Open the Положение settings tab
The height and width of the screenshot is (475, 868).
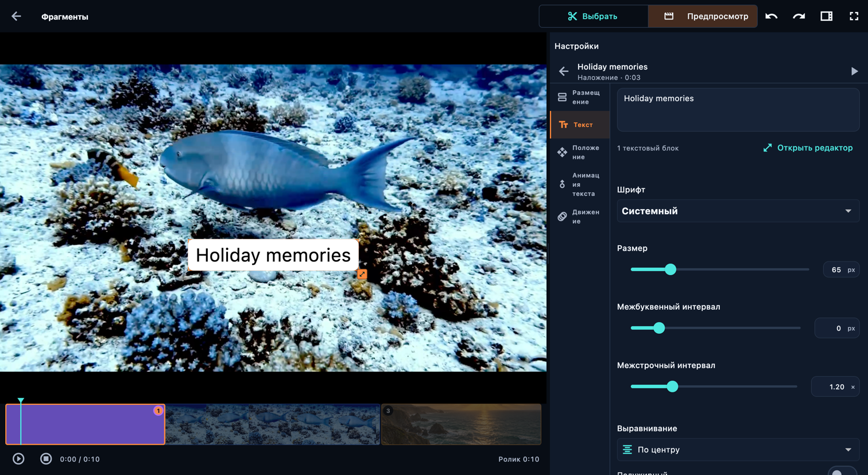coord(580,152)
